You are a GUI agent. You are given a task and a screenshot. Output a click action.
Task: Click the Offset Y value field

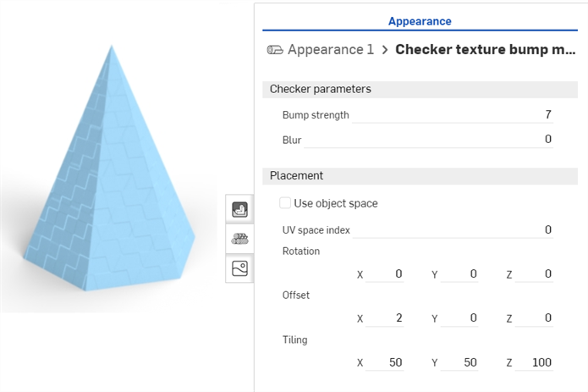click(459, 318)
